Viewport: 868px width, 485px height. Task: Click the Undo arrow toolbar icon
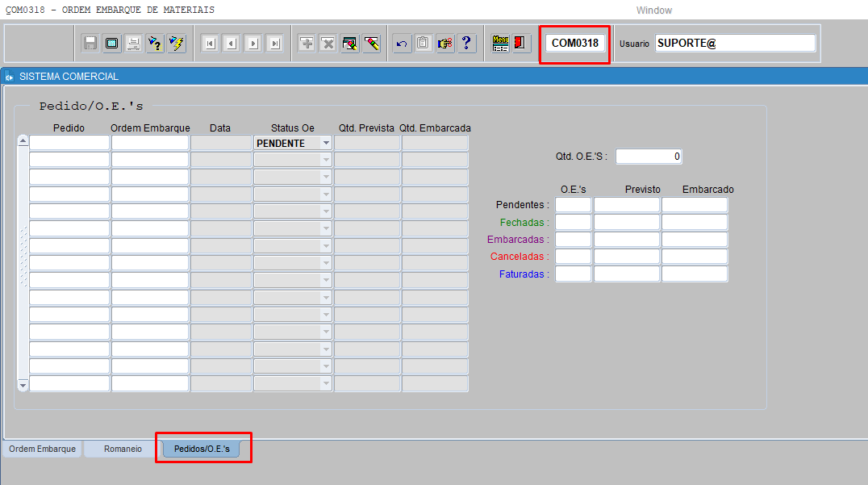pos(402,44)
